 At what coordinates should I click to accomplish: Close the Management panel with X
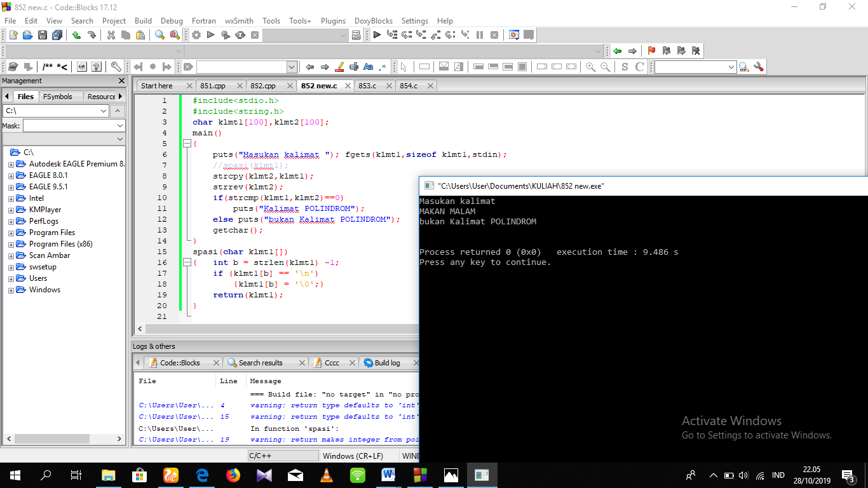(x=122, y=81)
